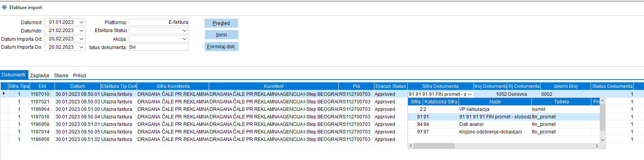Open the Datum Importa Od date dropdown
Viewport: 644px width, 160px height.
81,39
